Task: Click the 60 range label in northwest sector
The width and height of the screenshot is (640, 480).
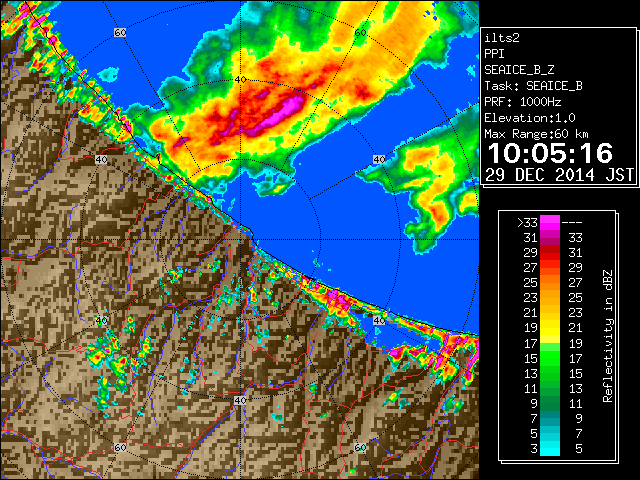Action: pyautogui.click(x=120, y=32)
